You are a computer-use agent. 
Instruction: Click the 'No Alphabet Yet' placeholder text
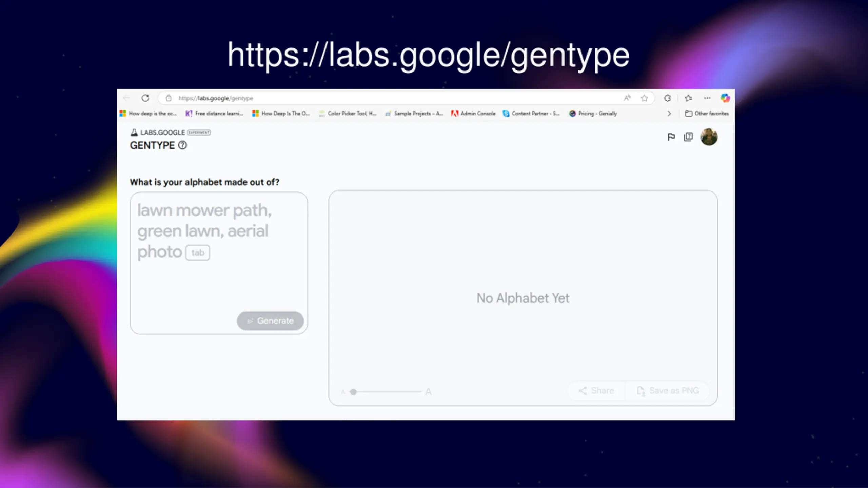click(x=523, y=298)
